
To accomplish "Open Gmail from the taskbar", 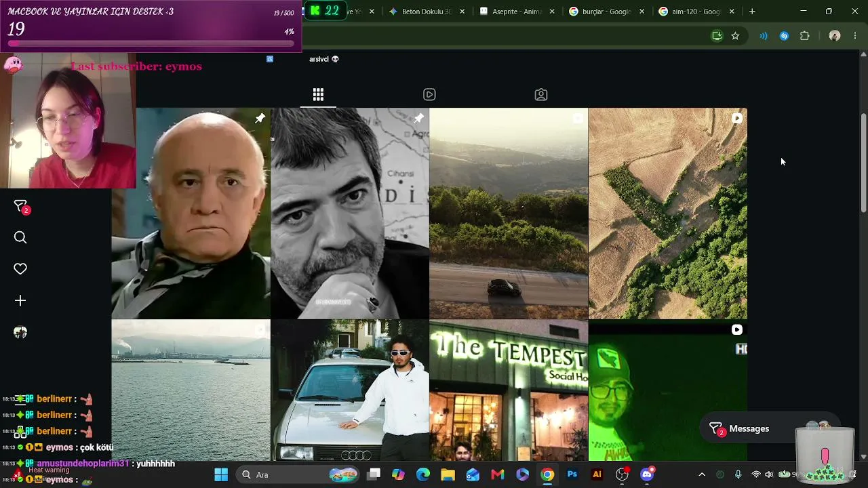I will coord(498,474).
